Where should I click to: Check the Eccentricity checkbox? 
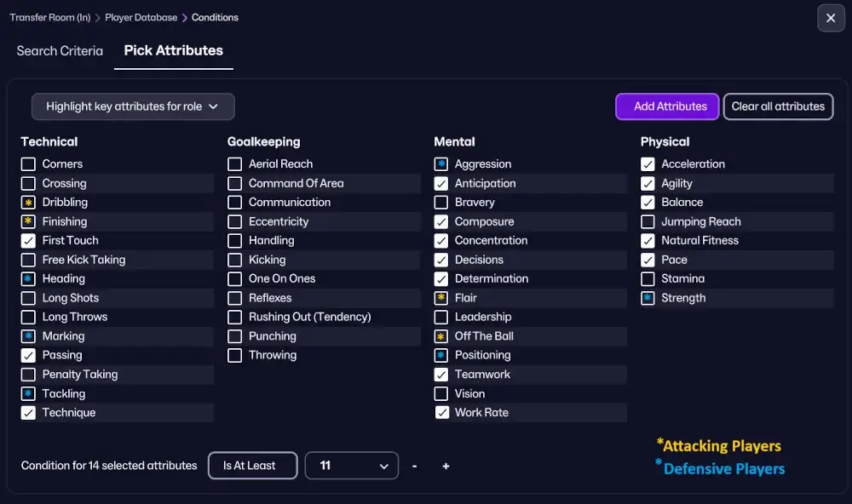(x=235, y=221)
